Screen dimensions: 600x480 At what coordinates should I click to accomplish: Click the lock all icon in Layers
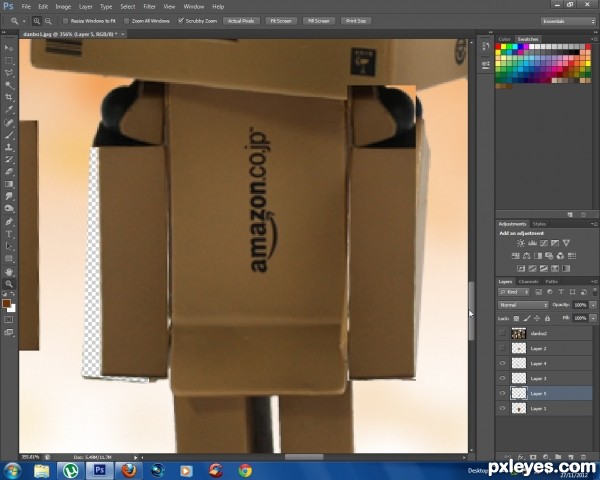(x=547, y=318)
